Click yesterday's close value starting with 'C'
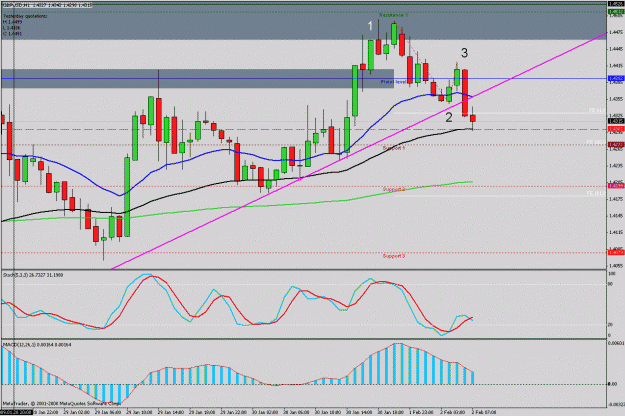Image resolution: width=625 pixels, height=416 pixels. pyautogui.click(x=12, y=34)
